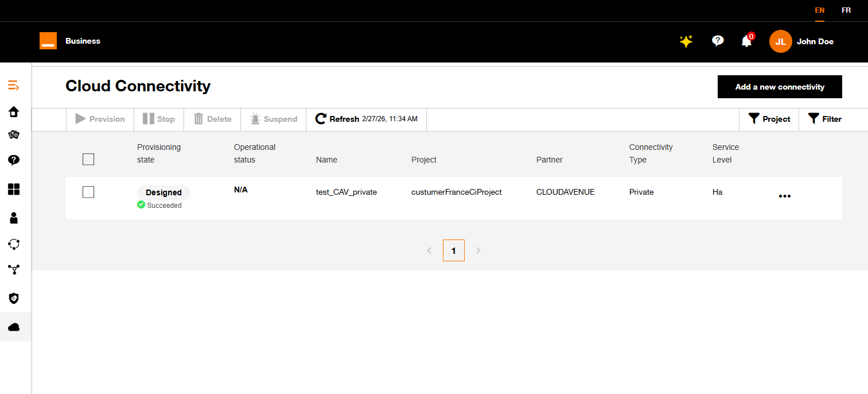Click the Succeeded status text
This screenshot has height=394, width=868.
tap(164, 205)
